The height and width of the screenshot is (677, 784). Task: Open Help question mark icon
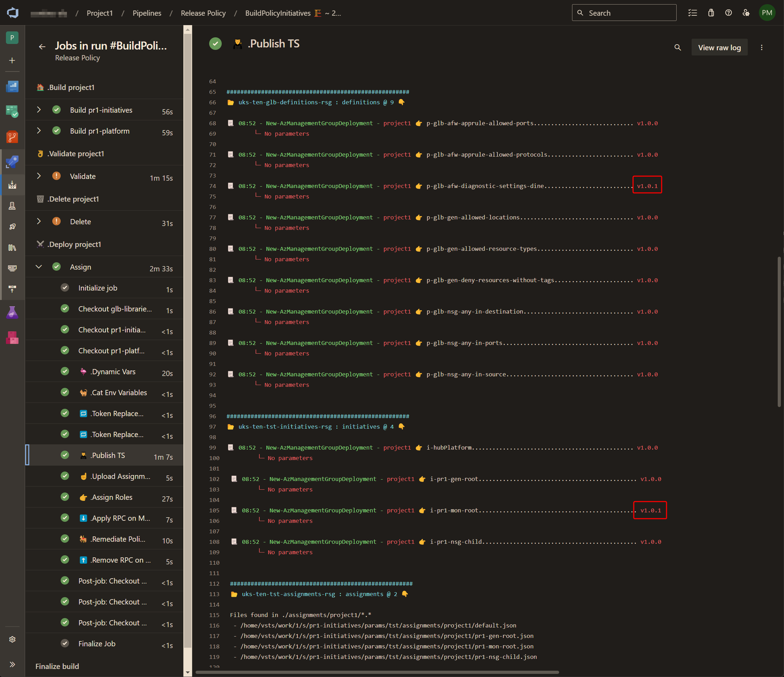pos(728,13)
